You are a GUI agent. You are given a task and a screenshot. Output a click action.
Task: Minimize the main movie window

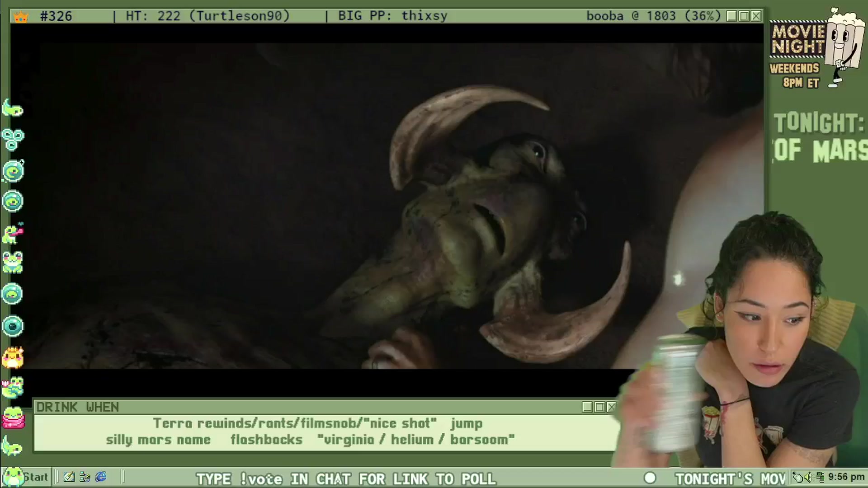(x=732, y=16)
